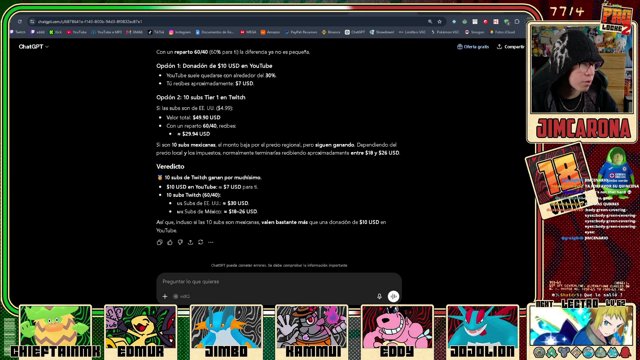
Task: Open the Instagram bookmark
Action: tap(180, 32)
